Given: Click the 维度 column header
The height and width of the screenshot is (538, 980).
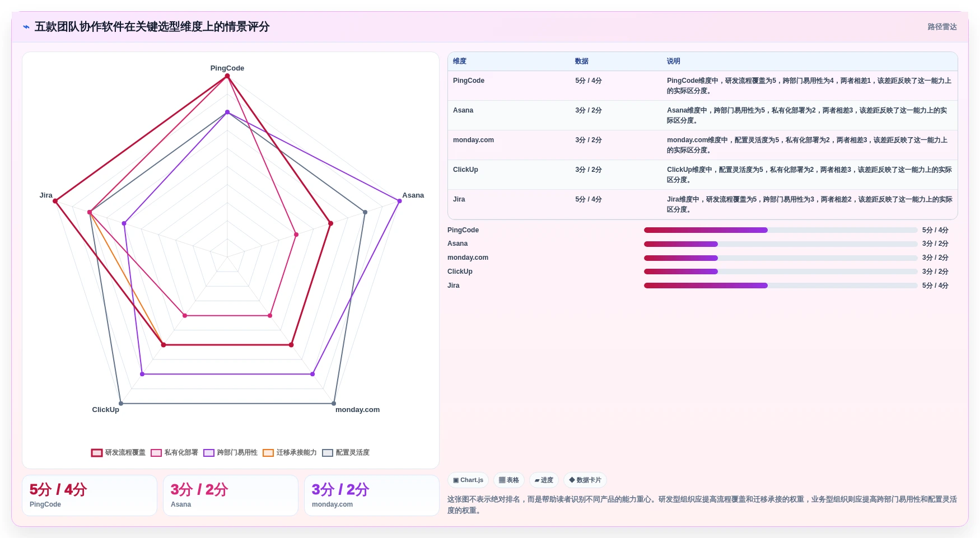Looking at the screenshot, I should [460, 62].
